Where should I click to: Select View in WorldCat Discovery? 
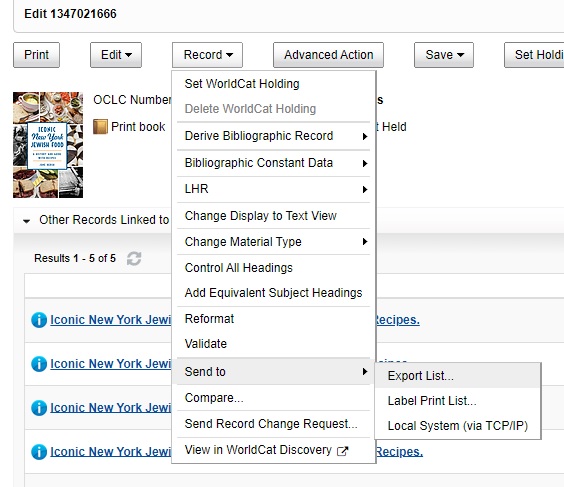[x=273, y=450]
